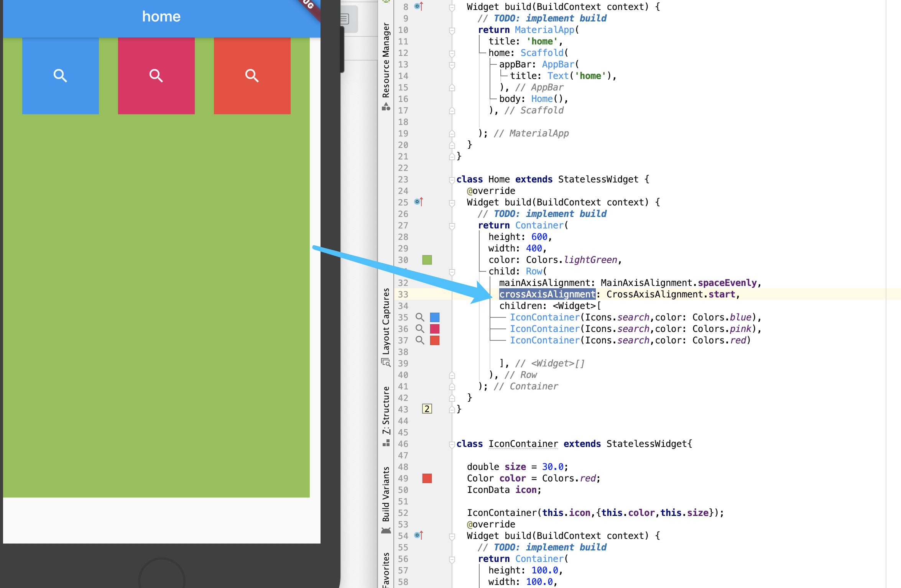Tap search icon in red container
The image size is (901, 588).
point(252,76)
